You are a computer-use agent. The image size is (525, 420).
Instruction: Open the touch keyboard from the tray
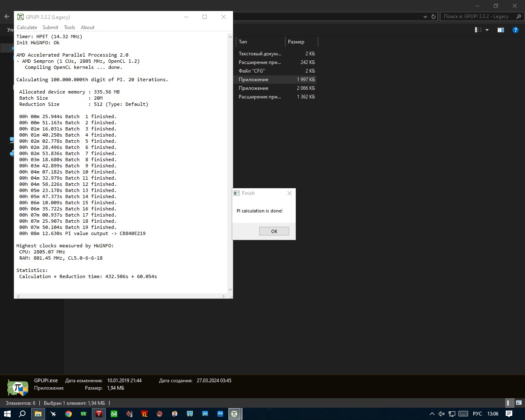click(x=463, y=414)
